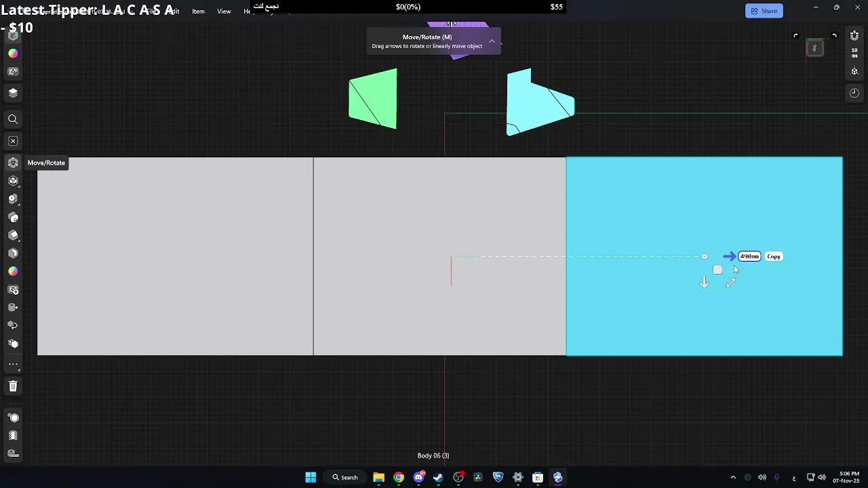Viewport: 868px width, 488px height.
Task: Select the Move/Rotate tool icon
Action: [13, 163]
